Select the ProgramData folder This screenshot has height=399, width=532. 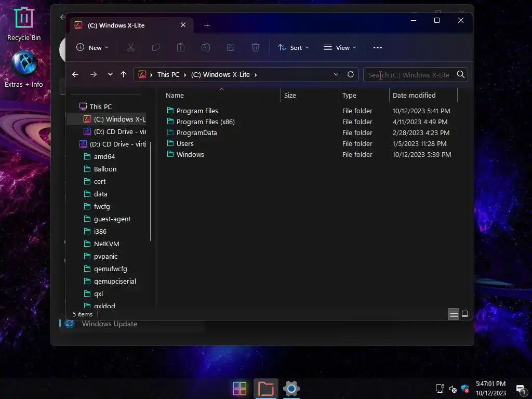pyautogui.click(x=196, y=132)
